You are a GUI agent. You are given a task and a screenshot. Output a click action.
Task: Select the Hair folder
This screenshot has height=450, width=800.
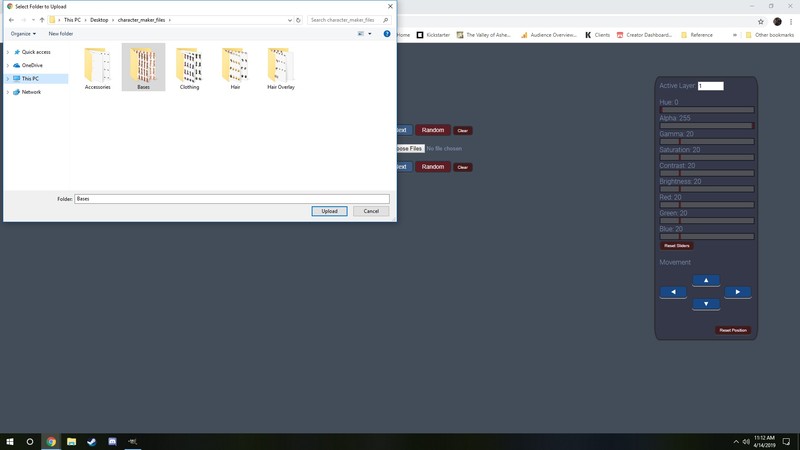coord(235,68)
